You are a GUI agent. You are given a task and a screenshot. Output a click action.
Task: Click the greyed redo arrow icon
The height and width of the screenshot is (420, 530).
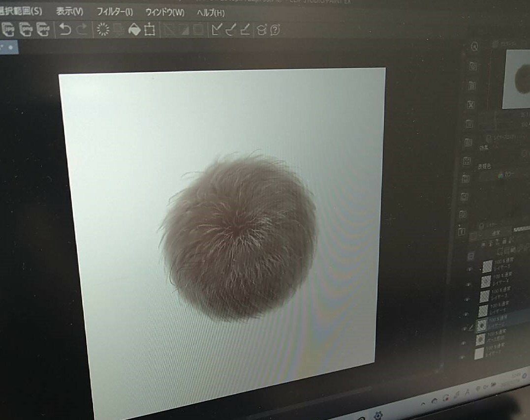click(x=82, y=30)
